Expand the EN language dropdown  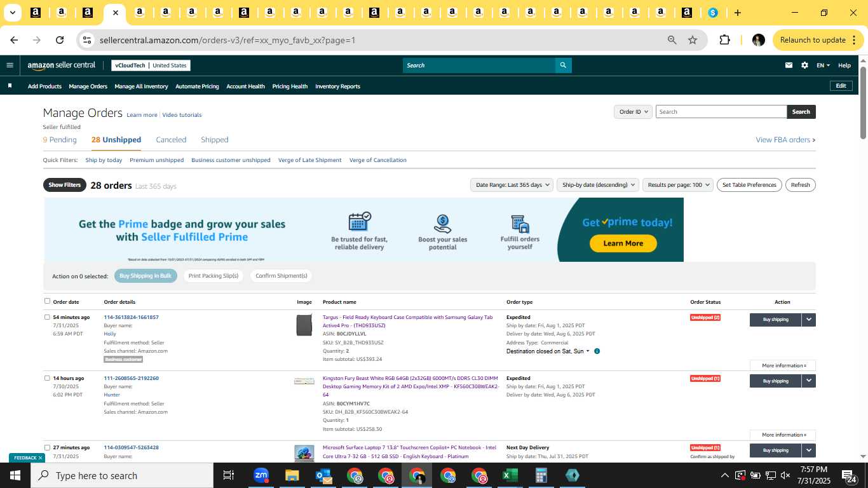pyautogui.click(x=823, y=65)
